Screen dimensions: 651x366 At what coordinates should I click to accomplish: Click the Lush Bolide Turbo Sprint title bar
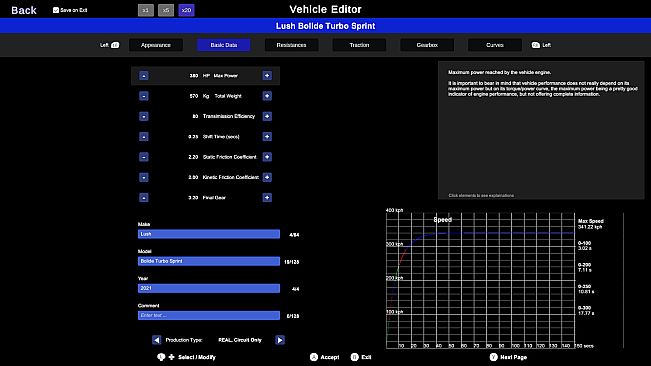[x=326, y=26]
